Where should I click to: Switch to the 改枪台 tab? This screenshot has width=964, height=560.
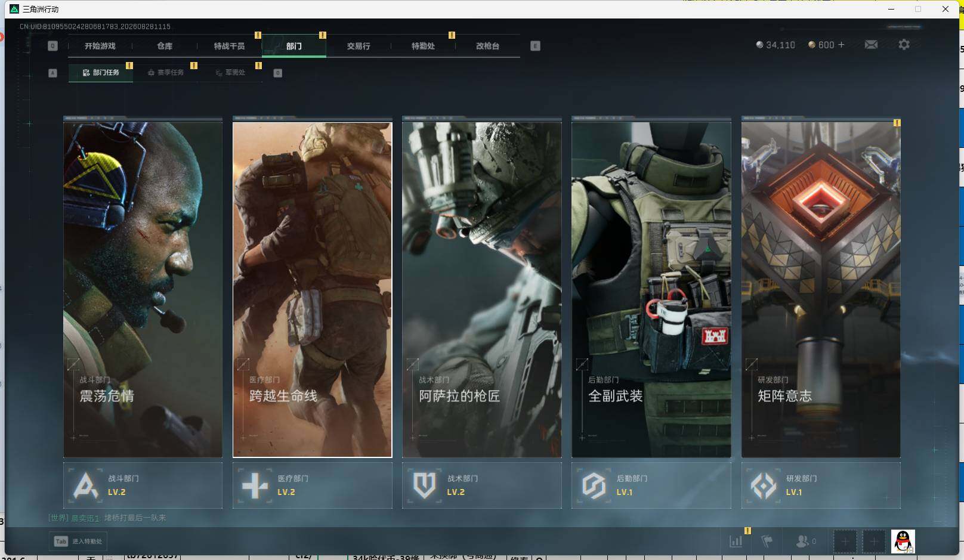(x=487, y=46)
